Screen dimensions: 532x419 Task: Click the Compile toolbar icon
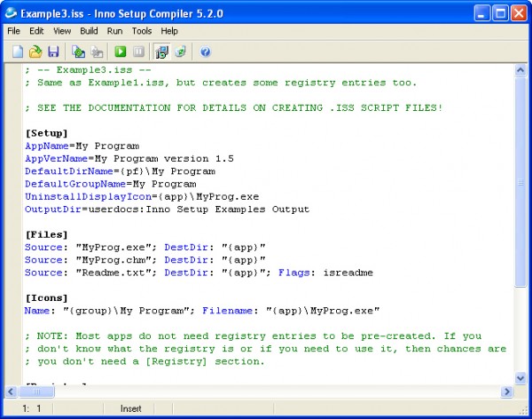click(x=78, y=52)
